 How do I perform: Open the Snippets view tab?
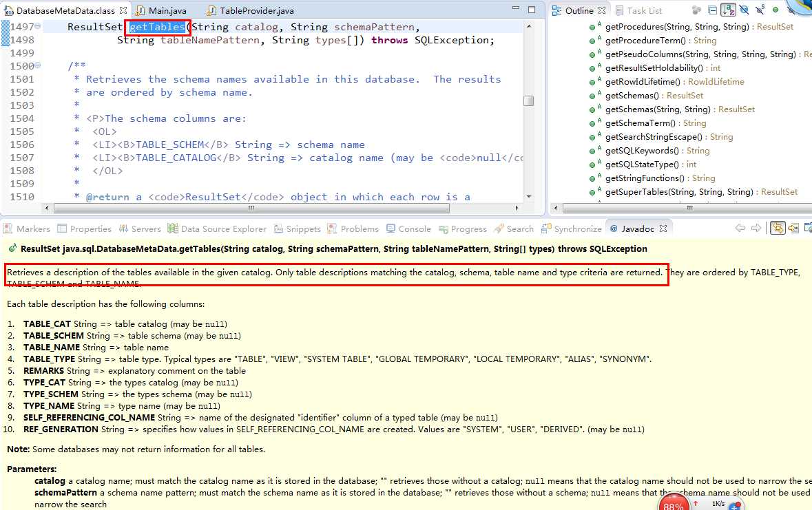coord(298,229)
